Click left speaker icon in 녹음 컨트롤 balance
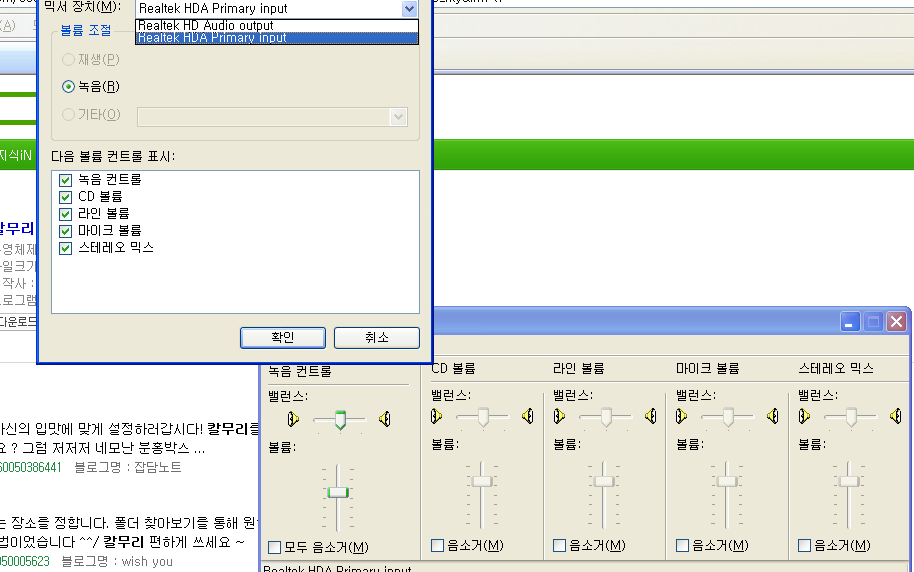Screen dimensions: 914x572 point(293,419)
